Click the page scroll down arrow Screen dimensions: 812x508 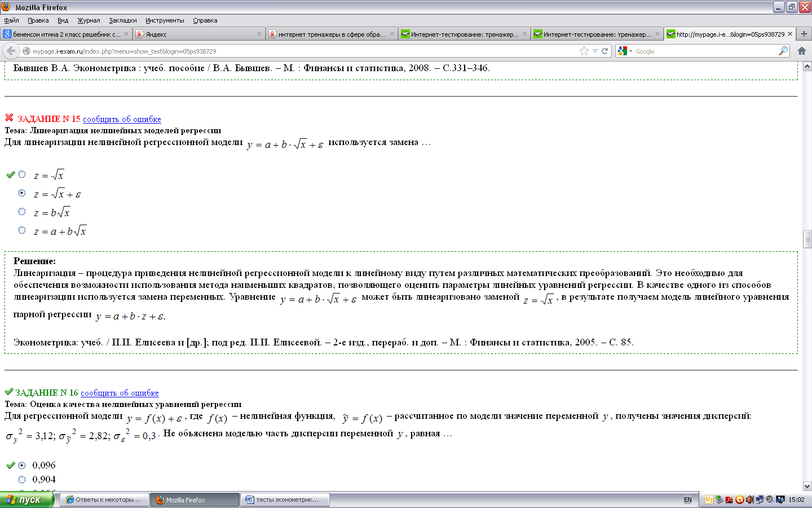[807, 486]
